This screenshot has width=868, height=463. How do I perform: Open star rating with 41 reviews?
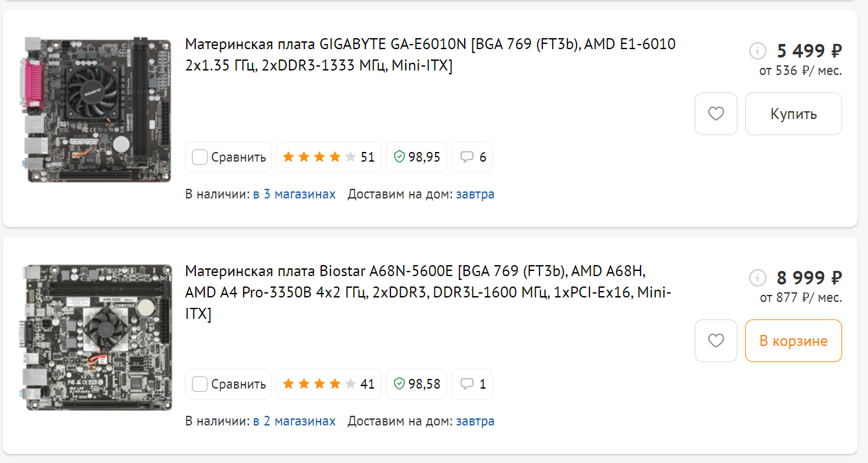tap(328, 384)
